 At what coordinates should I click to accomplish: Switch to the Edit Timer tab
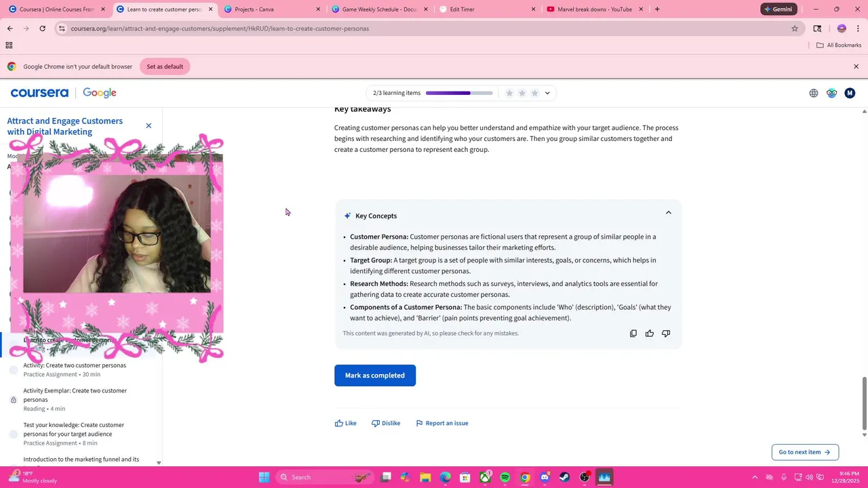pos(486,9)
